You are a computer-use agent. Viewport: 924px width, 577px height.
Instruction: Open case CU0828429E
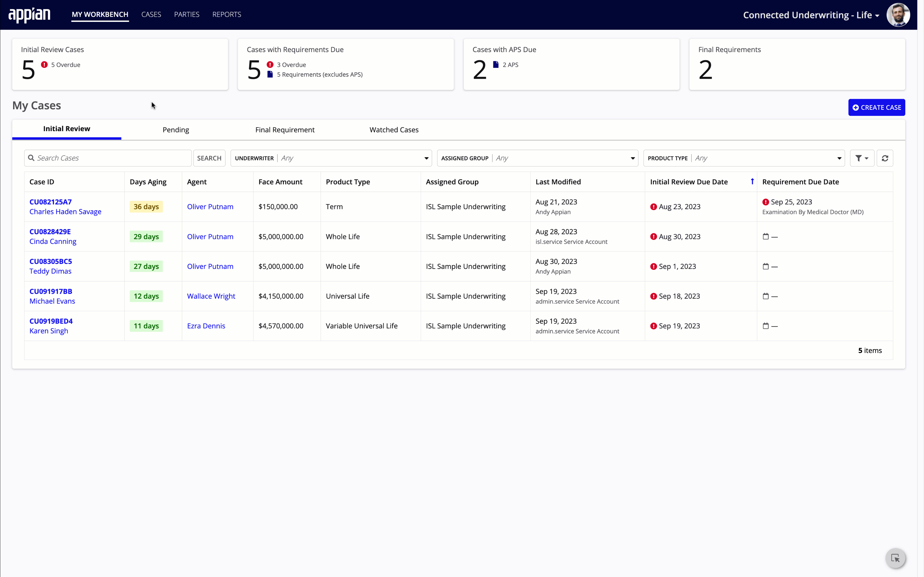[50, 232]
